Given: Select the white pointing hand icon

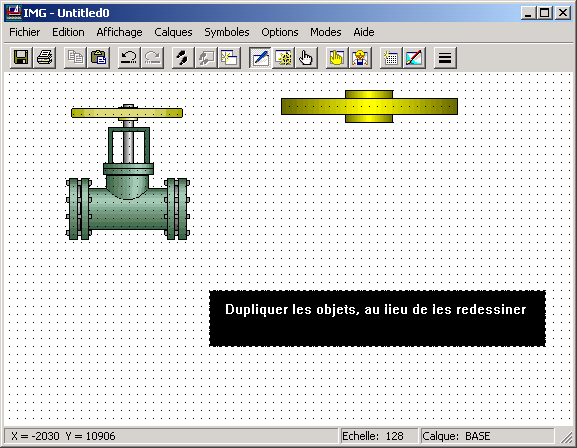Looking at the screenshot, I should pyautogui.click(x=306, y=58).
